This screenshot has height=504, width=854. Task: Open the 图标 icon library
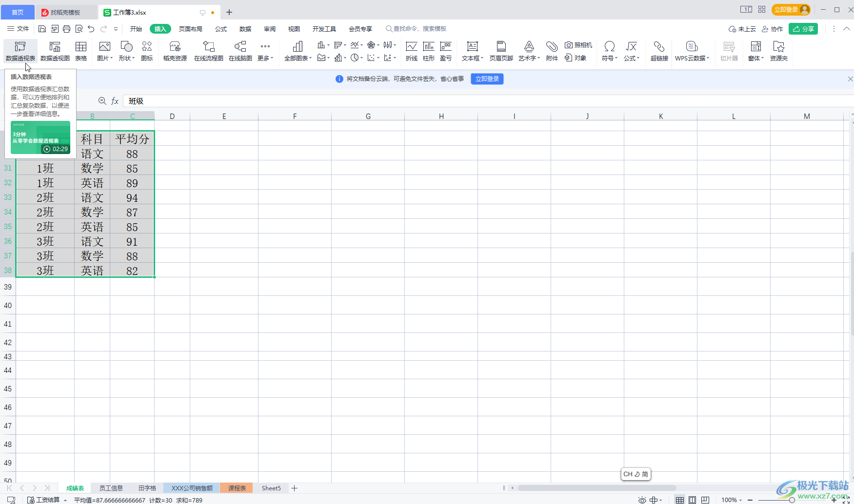click(147, 51)
